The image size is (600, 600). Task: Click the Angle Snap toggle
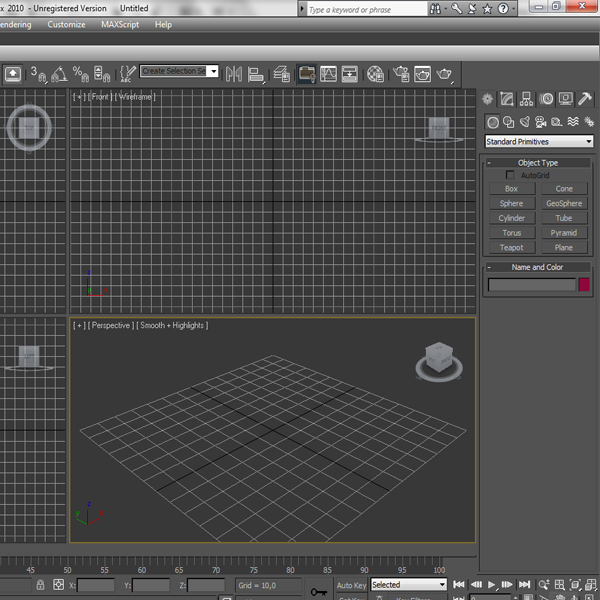tap(59, 74)
